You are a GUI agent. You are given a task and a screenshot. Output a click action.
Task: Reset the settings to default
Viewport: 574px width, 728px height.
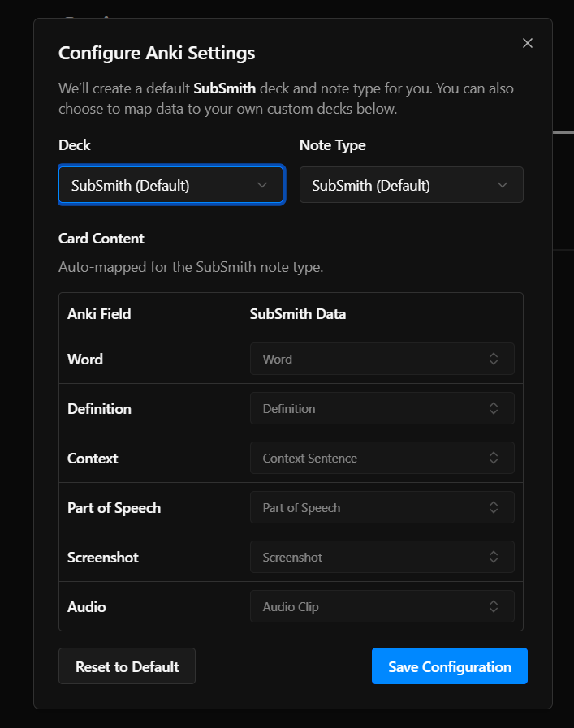(x=127, y=666)
